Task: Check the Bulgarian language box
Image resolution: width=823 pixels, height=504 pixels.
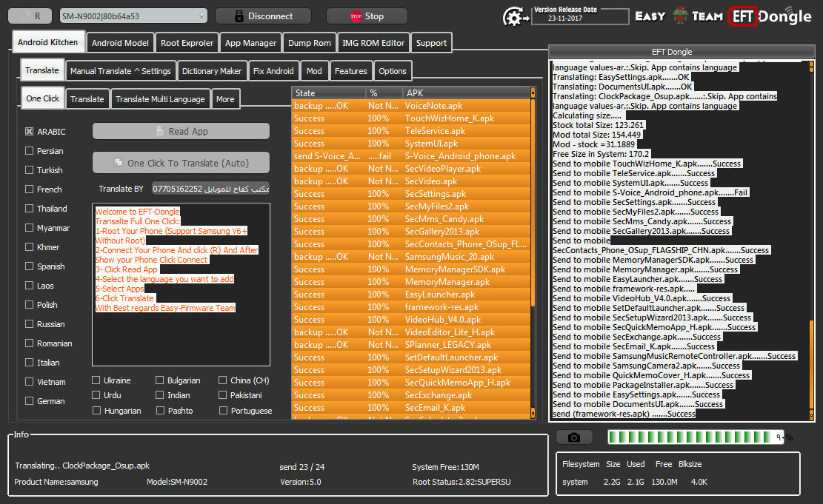Action: point(159,380)
